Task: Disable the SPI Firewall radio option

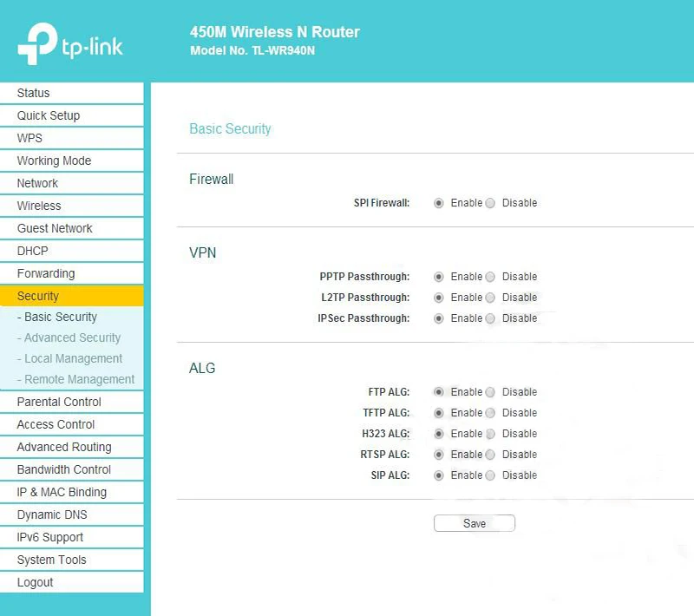Action: pos(490,203)
